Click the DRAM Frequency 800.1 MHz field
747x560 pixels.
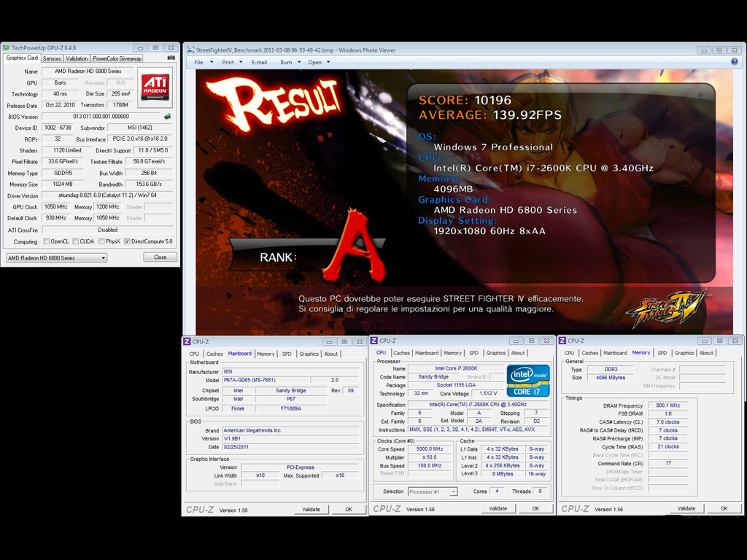668,405
